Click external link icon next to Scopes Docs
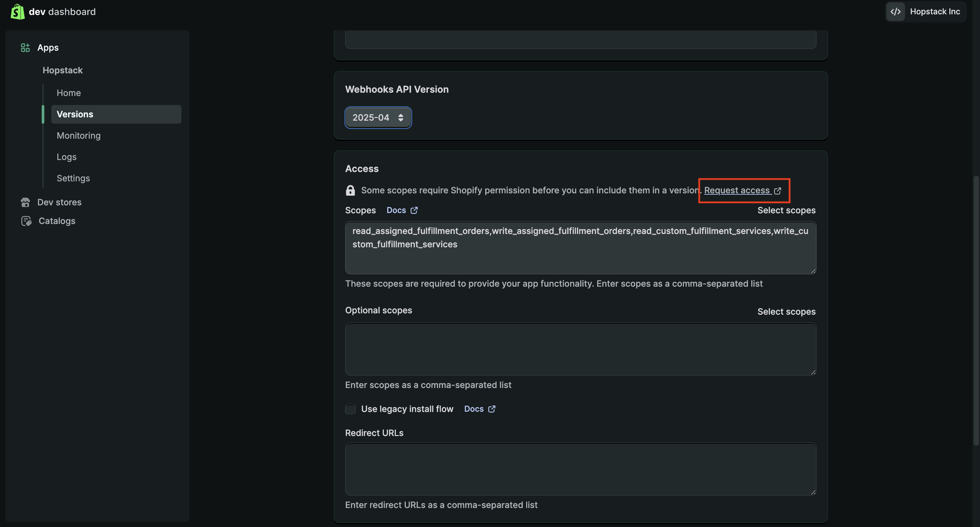The width and height of the screenshot is (980, 527). point(414,210)
